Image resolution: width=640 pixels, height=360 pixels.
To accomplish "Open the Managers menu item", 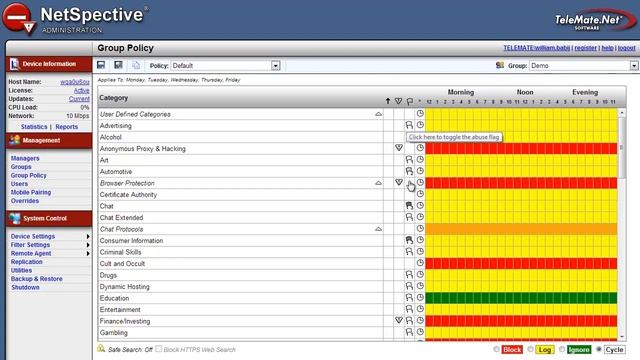I will (x=25, y=158).
